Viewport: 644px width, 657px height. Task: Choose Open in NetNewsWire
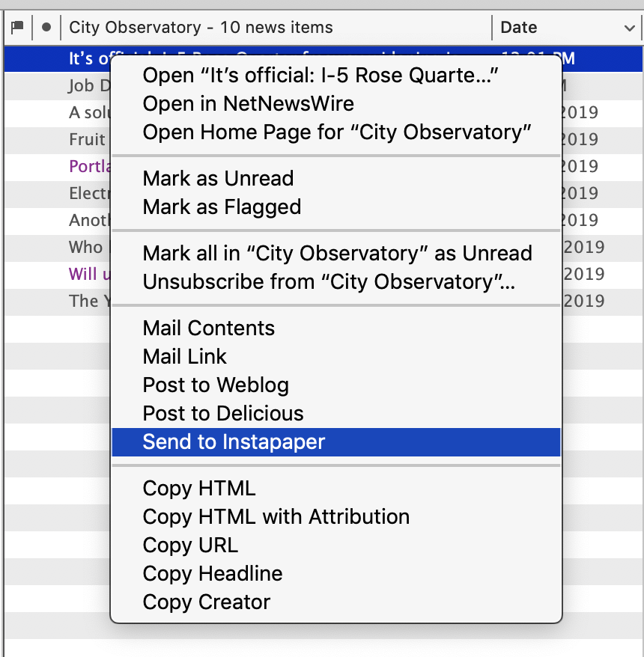click(335, 104)
